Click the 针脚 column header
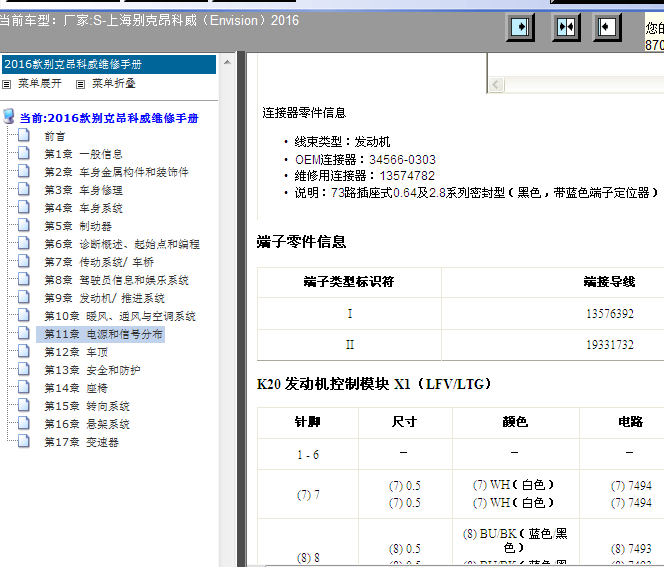664x567 pixels. coord(308,422)
